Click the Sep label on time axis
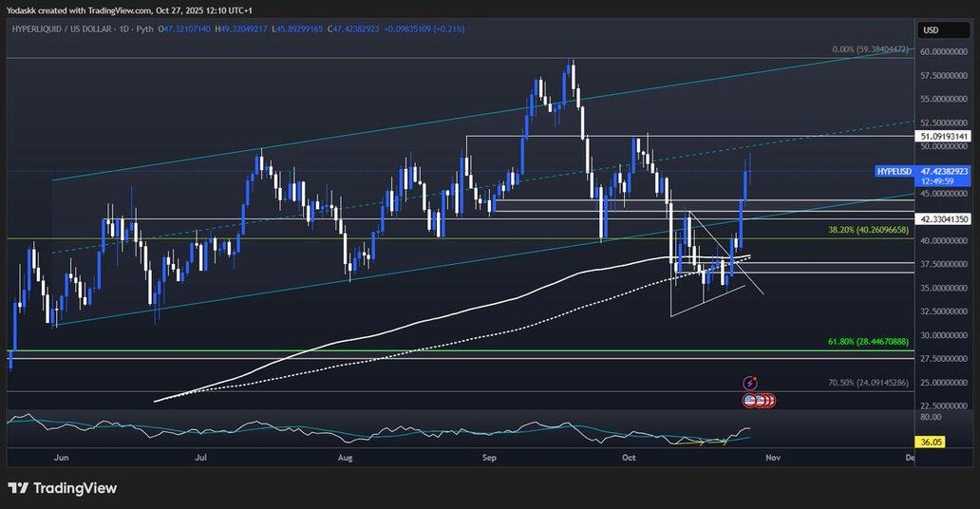980x509 pixels. coord(489,457)
